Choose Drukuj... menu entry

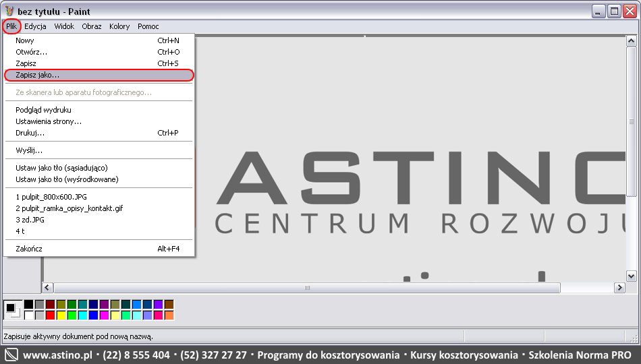pyautogui.click(x=99, y=133)
